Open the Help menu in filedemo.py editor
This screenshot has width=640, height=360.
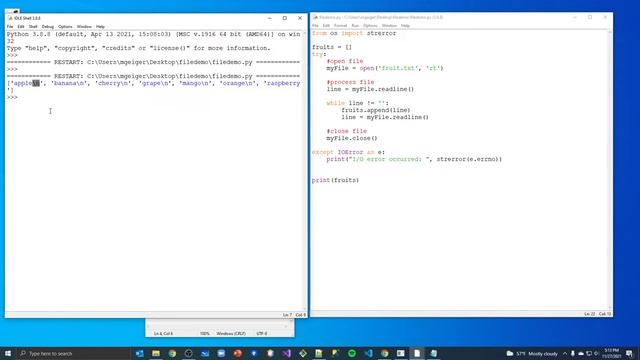point(405,26)
